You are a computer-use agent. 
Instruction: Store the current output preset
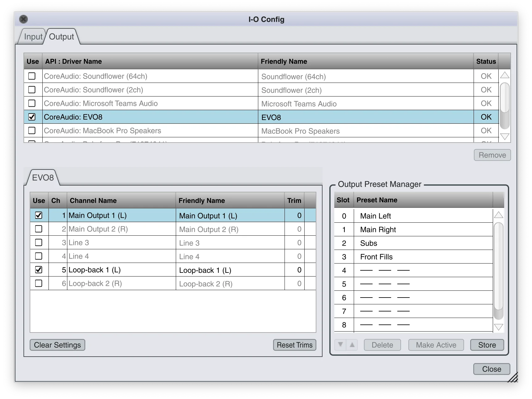(x=487, y=345)
